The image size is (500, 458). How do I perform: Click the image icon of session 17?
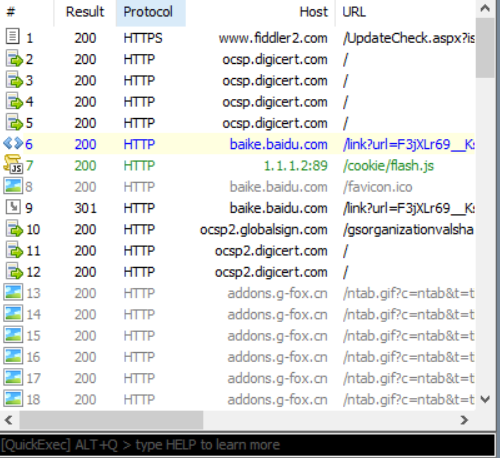click(13, 377)
